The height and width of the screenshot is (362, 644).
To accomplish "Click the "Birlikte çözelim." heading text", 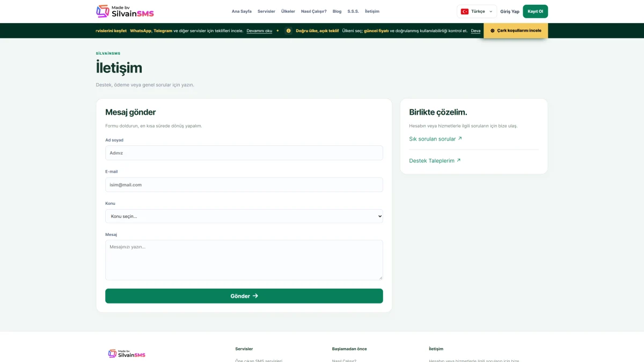I will (x=438, y=112).
